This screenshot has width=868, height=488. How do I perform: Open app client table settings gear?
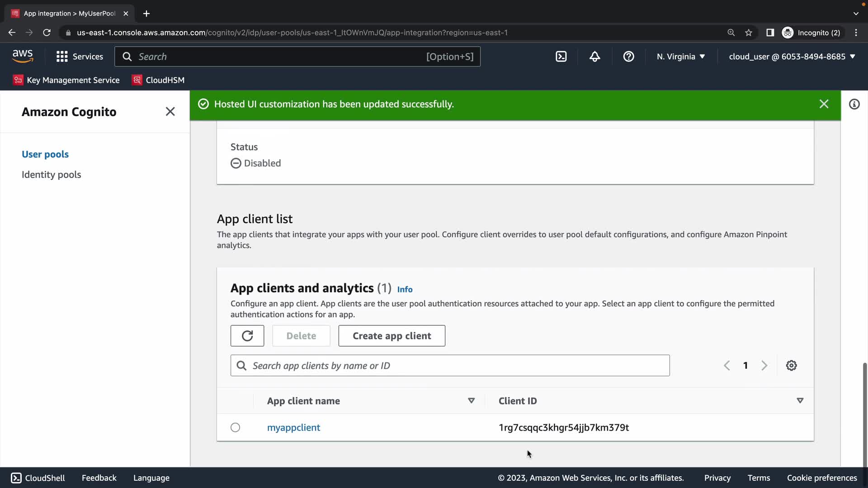[x=791, y=366]
